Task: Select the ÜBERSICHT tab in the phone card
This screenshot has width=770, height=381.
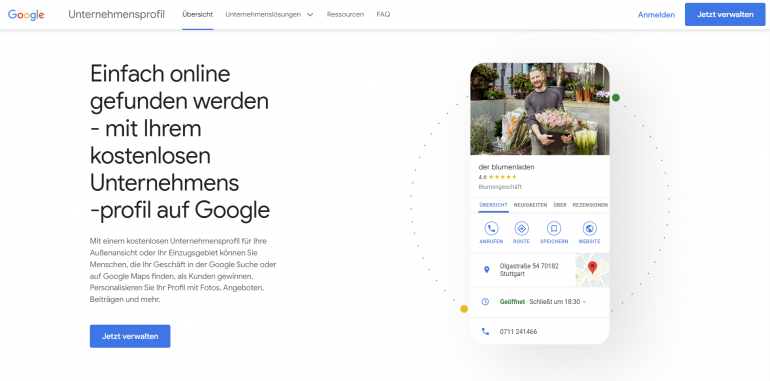Action: 493,205
